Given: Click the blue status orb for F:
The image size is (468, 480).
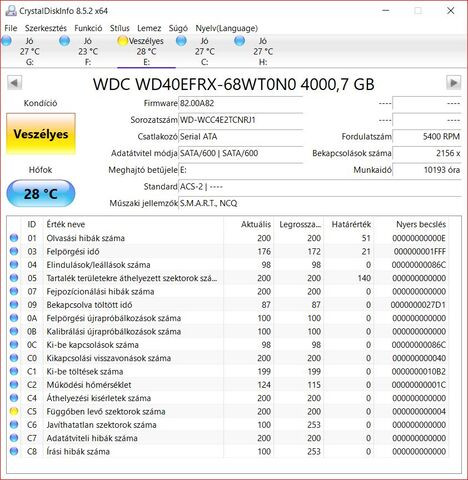Looking at the screenshot, I should [x=65, y=41].
